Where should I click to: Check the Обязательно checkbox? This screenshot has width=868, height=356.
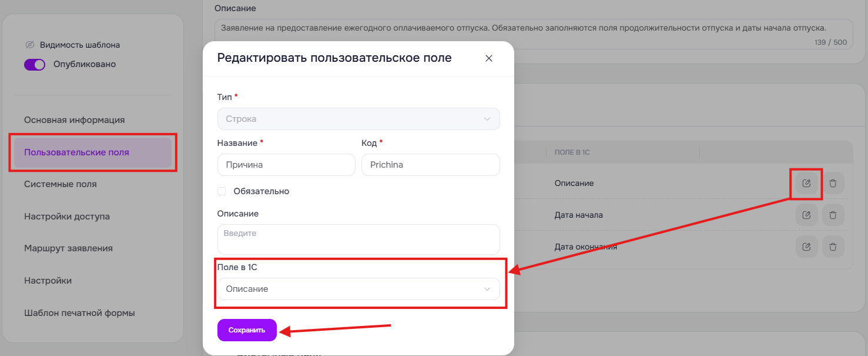222,191
